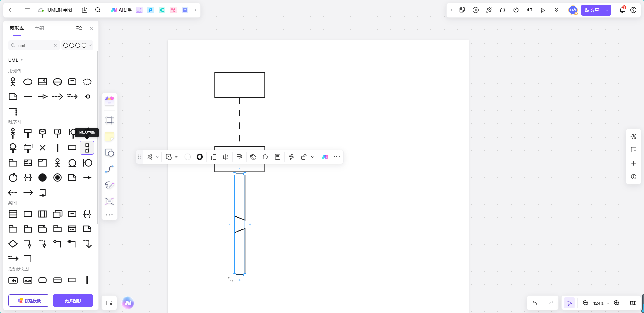
Task: Pick the black border color swatch
Action: click(200, 157)
